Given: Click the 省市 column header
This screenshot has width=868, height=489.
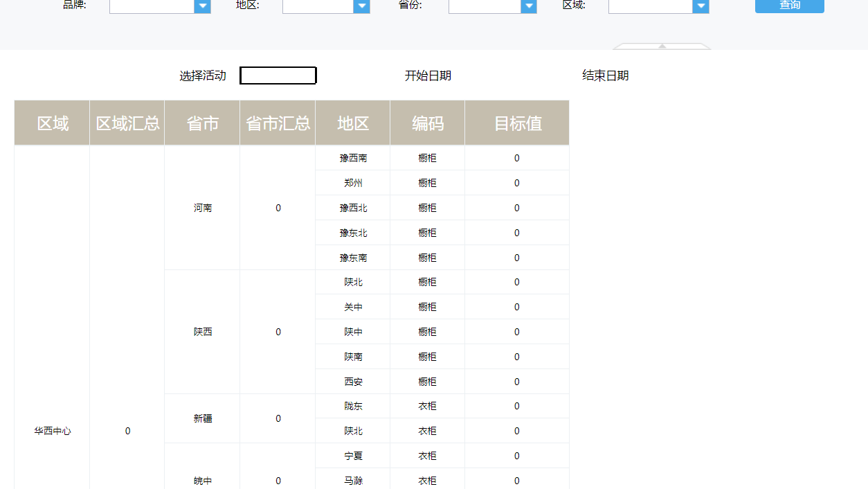Looking at the screenshot, I should 202,123.
